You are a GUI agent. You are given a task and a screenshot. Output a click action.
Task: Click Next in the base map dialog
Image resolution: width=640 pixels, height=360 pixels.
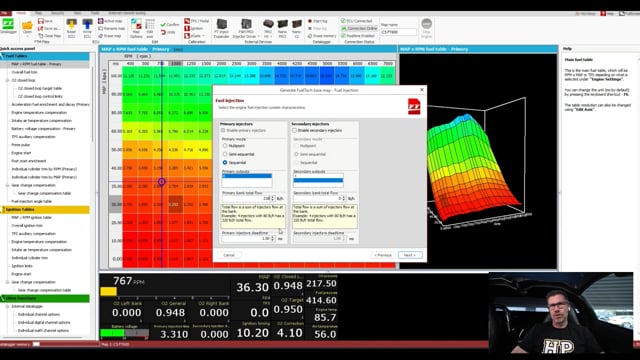[x=410, y=255]
